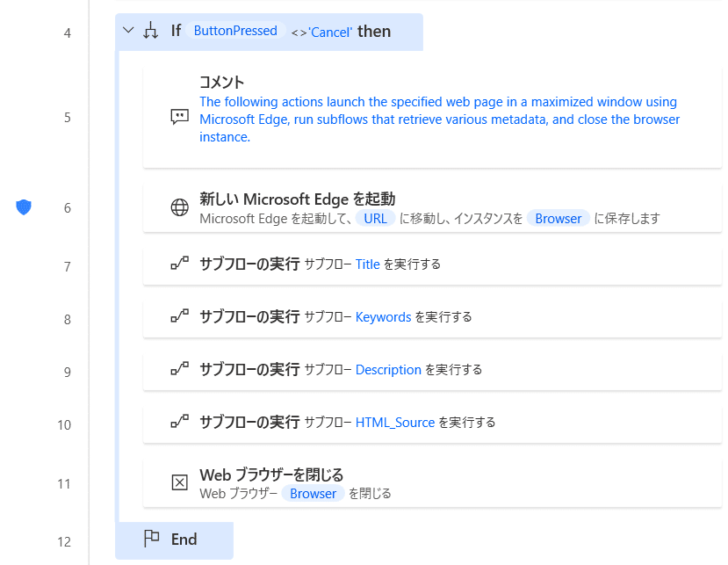Image resolution: width=728 pixels, height=565 pixels.
Task: Open the HTML_Source subflow link
Action: (x=395, y=423)
